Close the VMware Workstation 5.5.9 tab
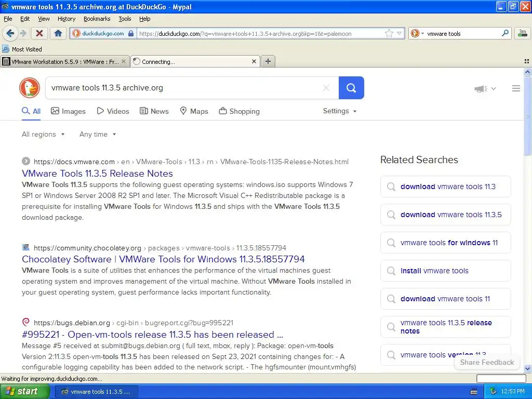 (x=124, y=61)
